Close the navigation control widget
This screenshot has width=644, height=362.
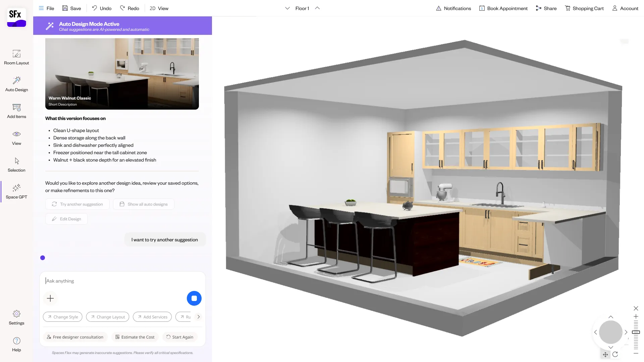pos(636,308)
